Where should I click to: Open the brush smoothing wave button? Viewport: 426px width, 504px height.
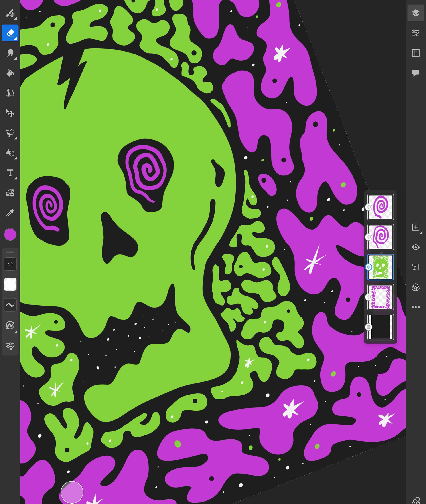click(10, 305)
